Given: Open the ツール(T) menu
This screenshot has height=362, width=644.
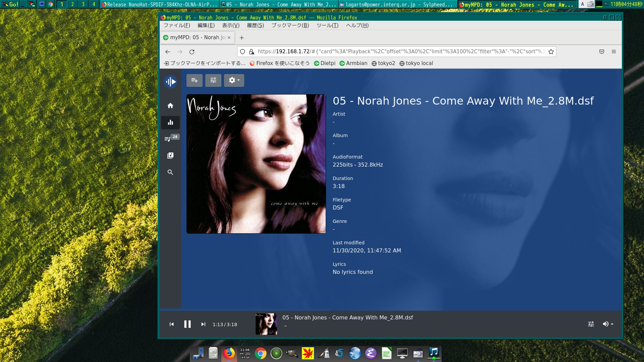Looking at the screenshot, I should (x=327, y=25).
